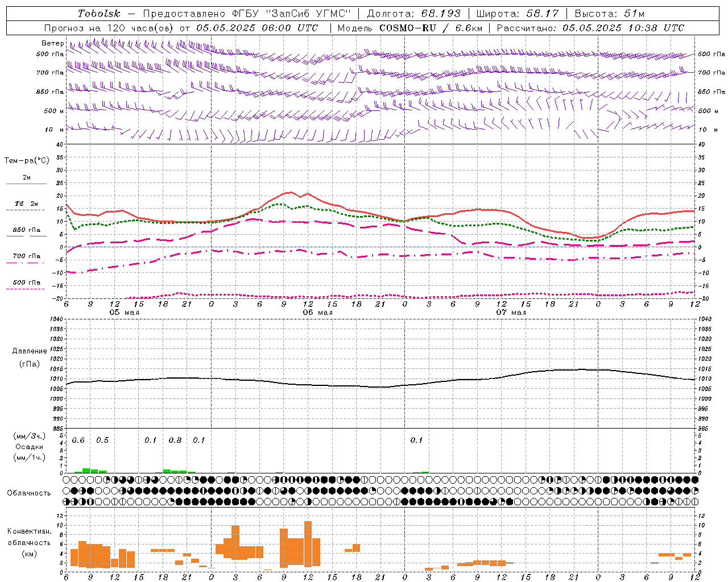728x582 pixels.
Task: Click the Ветер panel label
Action: 52,43
